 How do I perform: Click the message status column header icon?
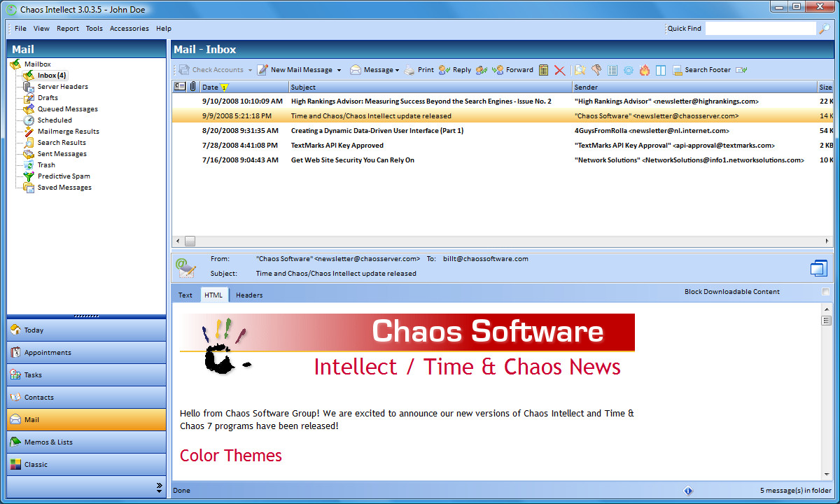(179, 87)
